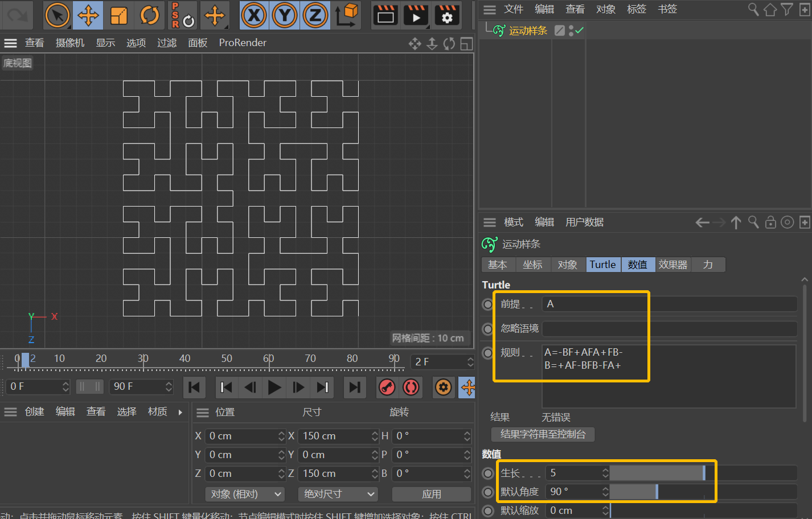The height and width of the screenshot is (519, 812).
Task: Open the 绝对尺寸 dropdown
Action: coord(338,494)
